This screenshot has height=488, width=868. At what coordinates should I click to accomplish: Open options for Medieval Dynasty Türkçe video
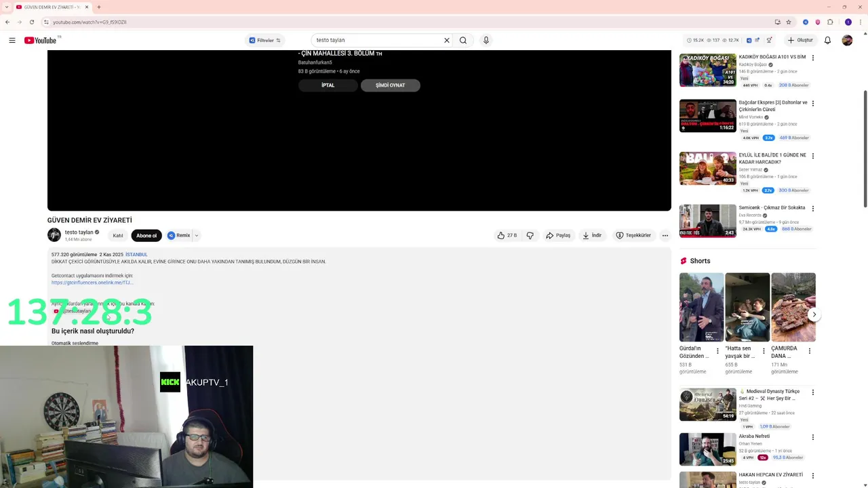pyautogui.click(x=813, y=392)
